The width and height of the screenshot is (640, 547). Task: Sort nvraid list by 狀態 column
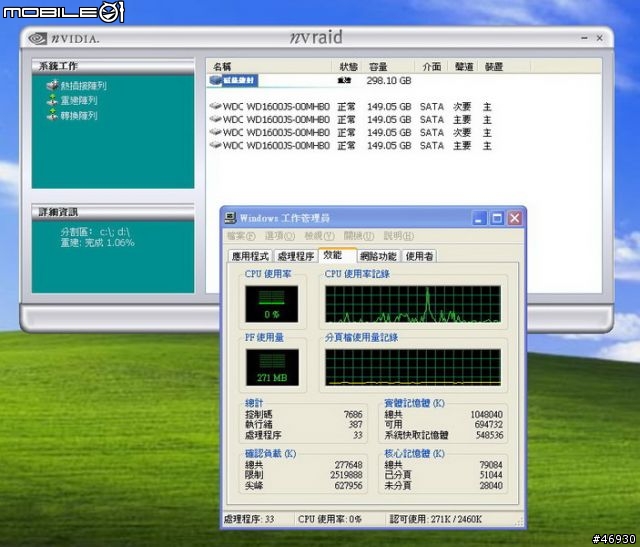coord(347,67)
